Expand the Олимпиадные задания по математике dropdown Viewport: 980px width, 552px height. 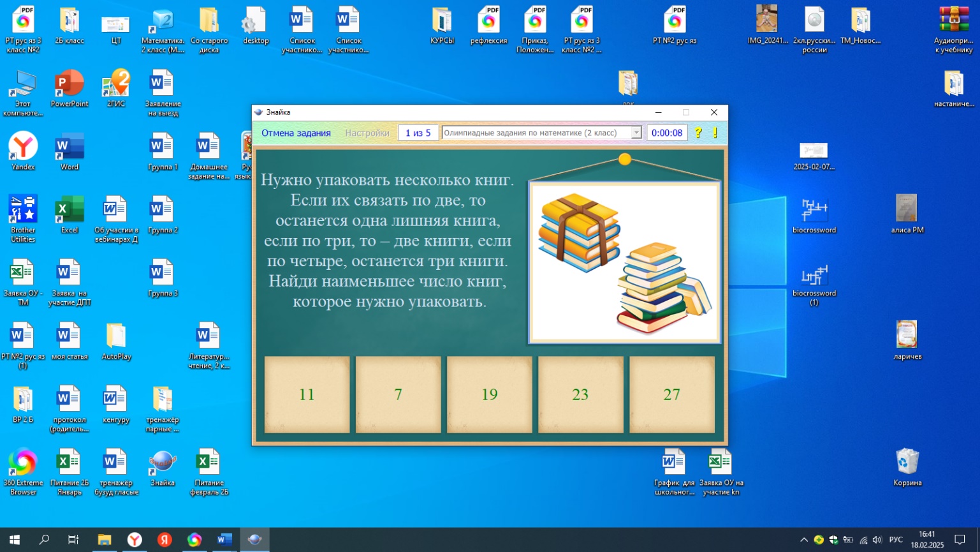click(636, 133)
